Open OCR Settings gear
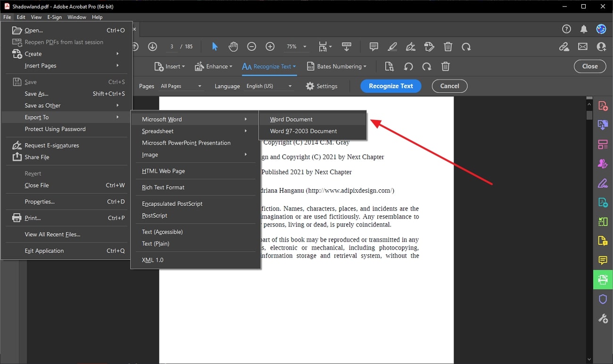The width and height of the screenshot is (613, 364). pyautogui.click(x=322, y=86)
